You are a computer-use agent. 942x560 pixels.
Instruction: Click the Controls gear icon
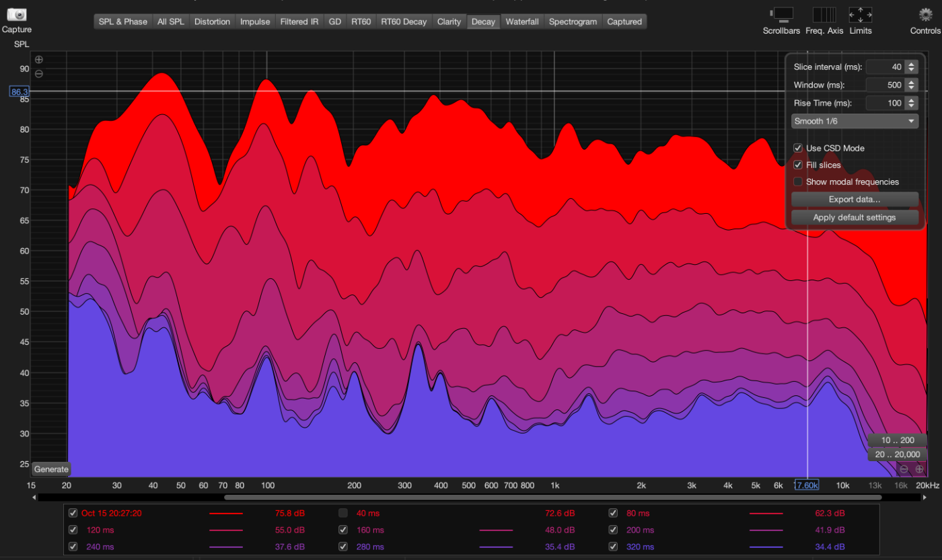pyautogui.click(x=925, y=14)
